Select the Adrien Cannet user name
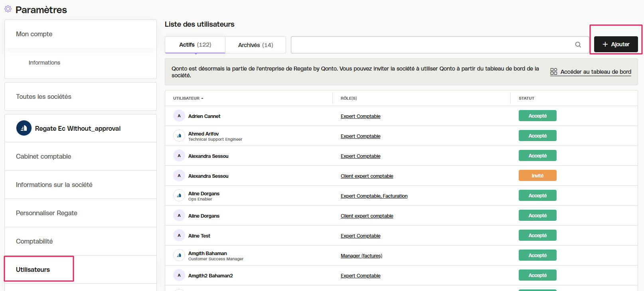This screenshot has height=291, width=644. point(204,116)
